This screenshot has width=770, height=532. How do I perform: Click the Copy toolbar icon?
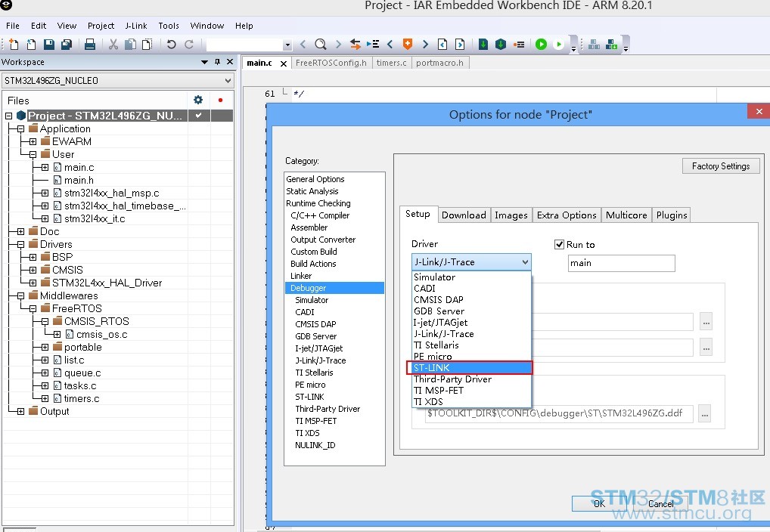(130, 44)
